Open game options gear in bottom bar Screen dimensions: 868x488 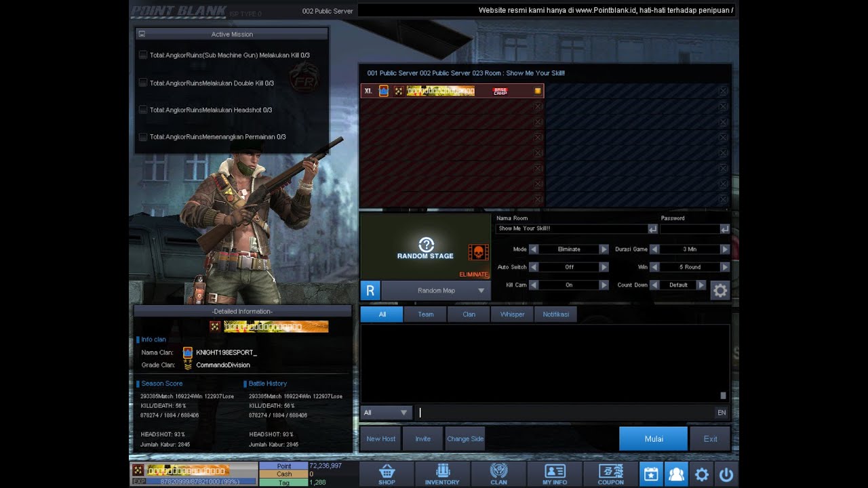(702, 474)
